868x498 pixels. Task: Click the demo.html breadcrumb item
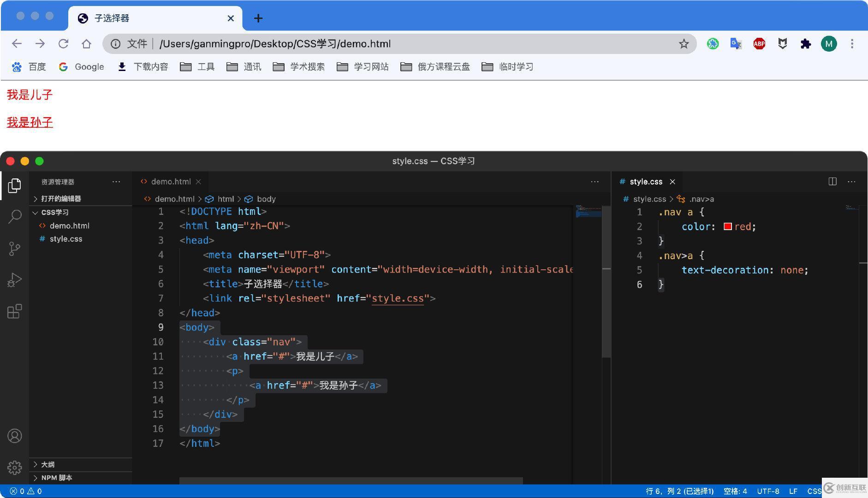169,199
